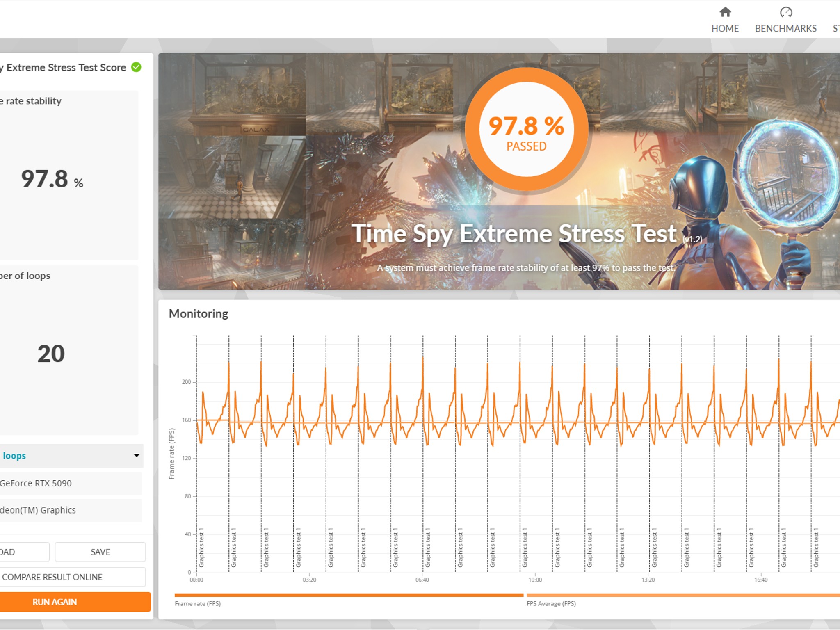Toggle the FPS Average (FPS) legend bar
This screenshot has height=630, width=840.
point(683,595)
